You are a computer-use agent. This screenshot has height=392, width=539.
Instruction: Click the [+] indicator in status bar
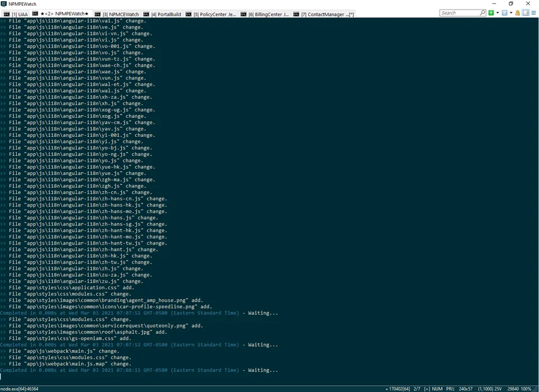(x=427, y=389)
